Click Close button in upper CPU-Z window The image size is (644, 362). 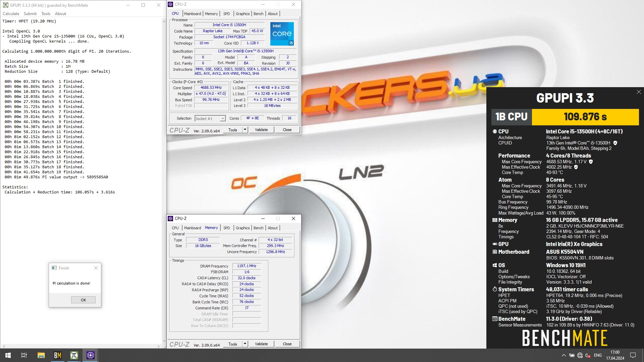(x=287, y=130)
